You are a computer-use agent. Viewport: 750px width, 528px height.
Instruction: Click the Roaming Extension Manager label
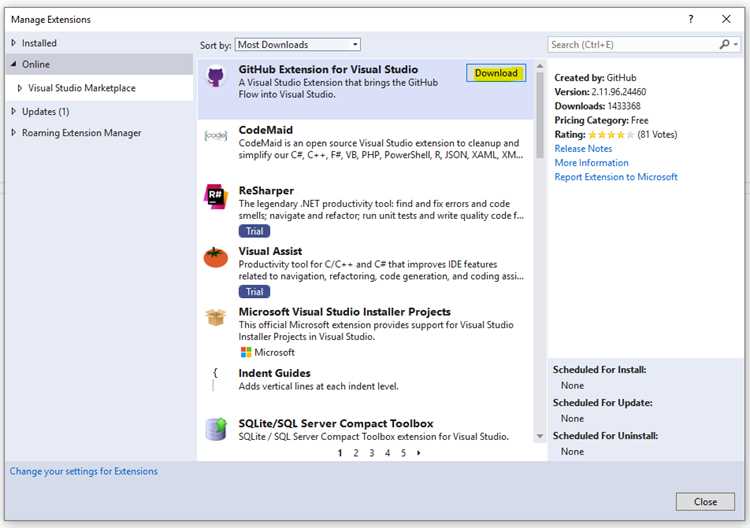click(81, 133)
